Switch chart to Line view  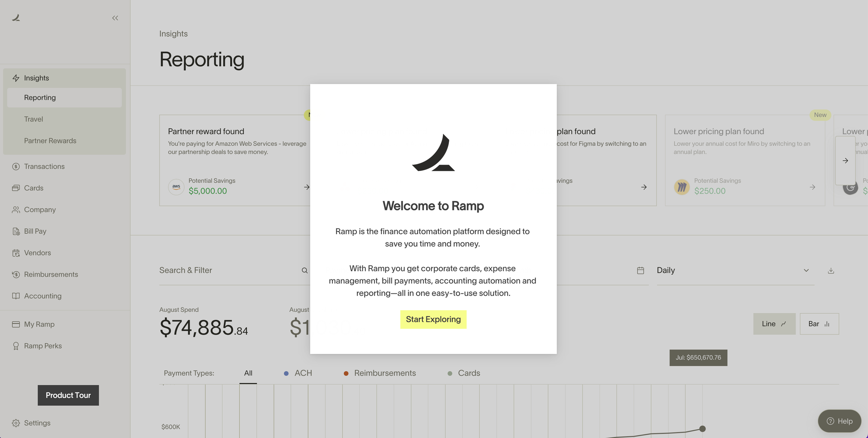[x=774, y=324]
